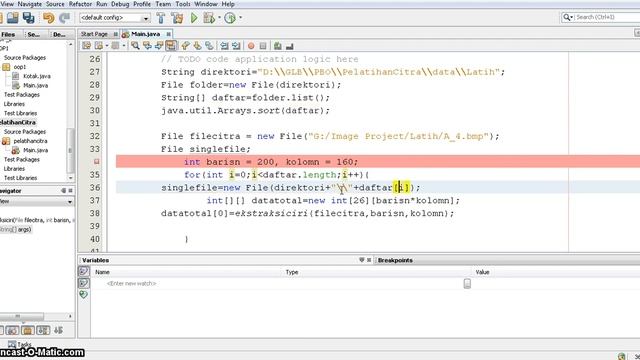Open the Profile menu
Image resolution: width=640 pixels, height=360 pixels.
[x=142, y=4]
